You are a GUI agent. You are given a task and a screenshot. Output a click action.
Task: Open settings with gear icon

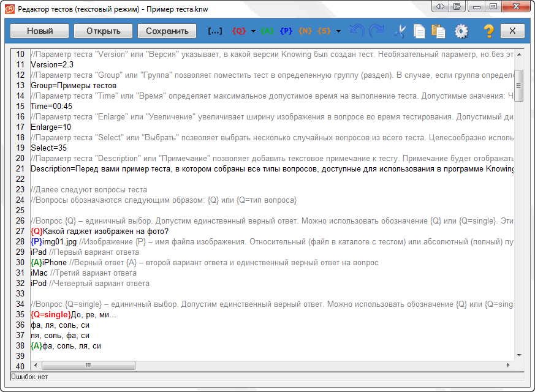point(461,31)
